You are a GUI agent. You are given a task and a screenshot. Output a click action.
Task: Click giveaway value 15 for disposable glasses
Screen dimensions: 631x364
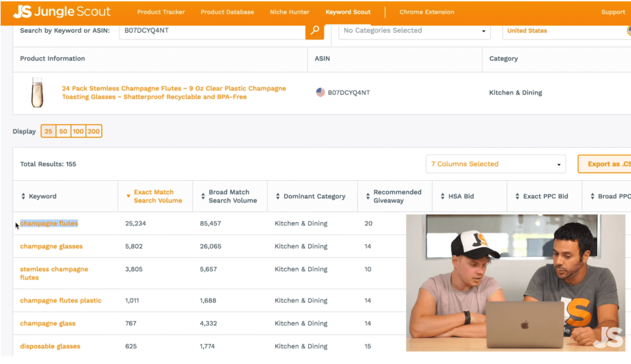(x=368, y=346)
